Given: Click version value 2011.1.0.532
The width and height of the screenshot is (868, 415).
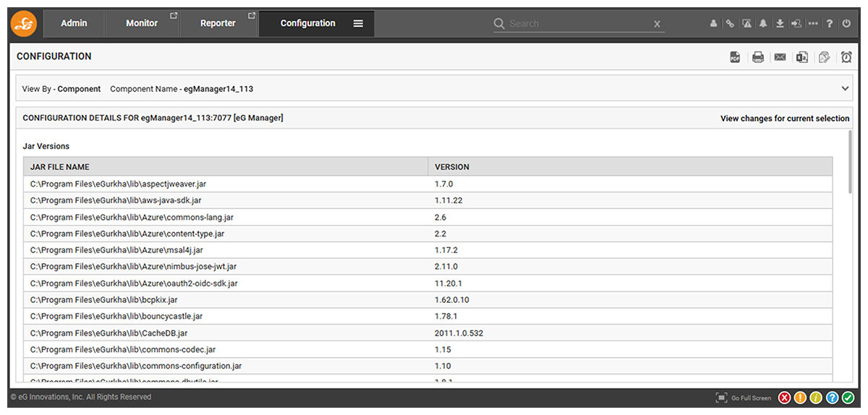Looking at the screenshot, I should tap(459, 333).
